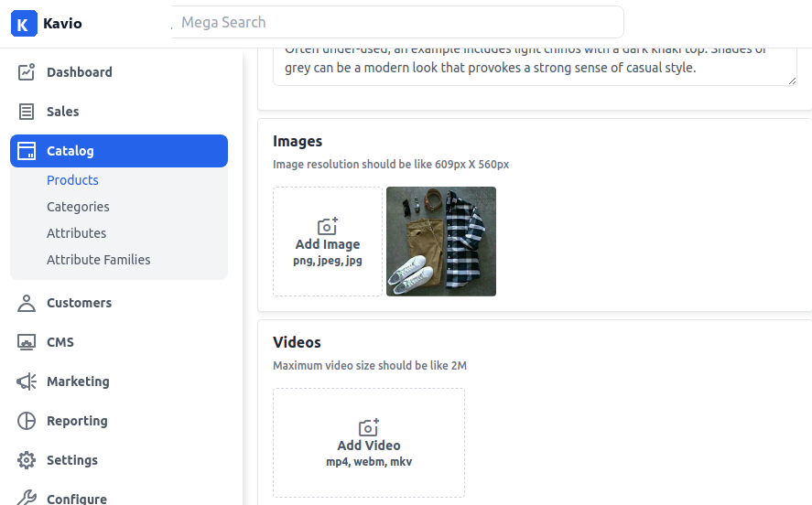Click the camera icon in Add Video
Viewport: 812px width, 505px height.
pyautogui.click(x=369, y=427)
